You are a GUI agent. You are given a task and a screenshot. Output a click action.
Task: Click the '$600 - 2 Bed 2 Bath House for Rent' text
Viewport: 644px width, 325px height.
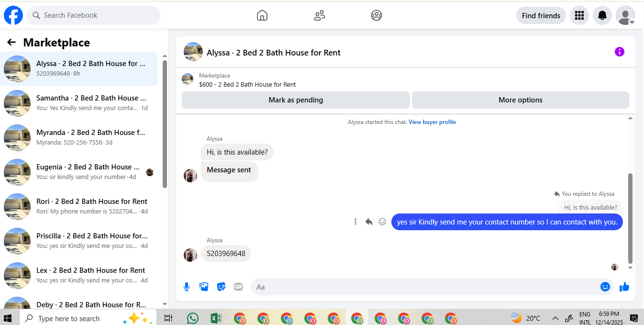coord(247,85)
